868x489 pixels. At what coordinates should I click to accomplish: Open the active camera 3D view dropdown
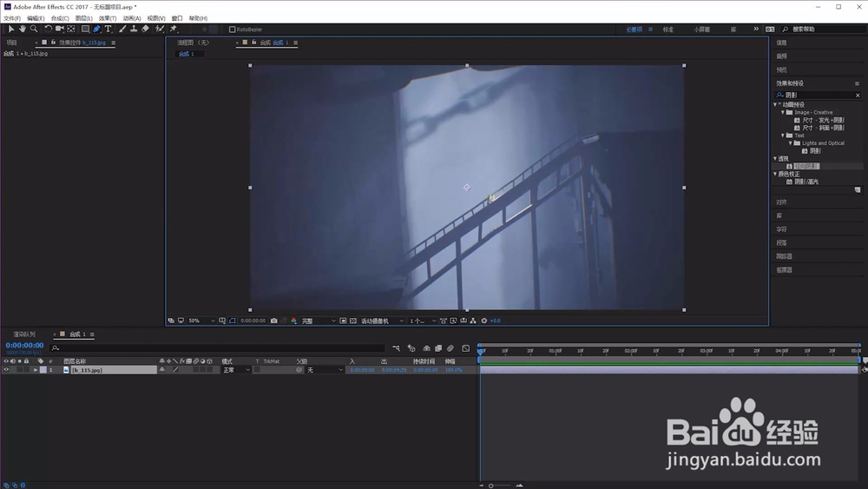pos(382,320)
